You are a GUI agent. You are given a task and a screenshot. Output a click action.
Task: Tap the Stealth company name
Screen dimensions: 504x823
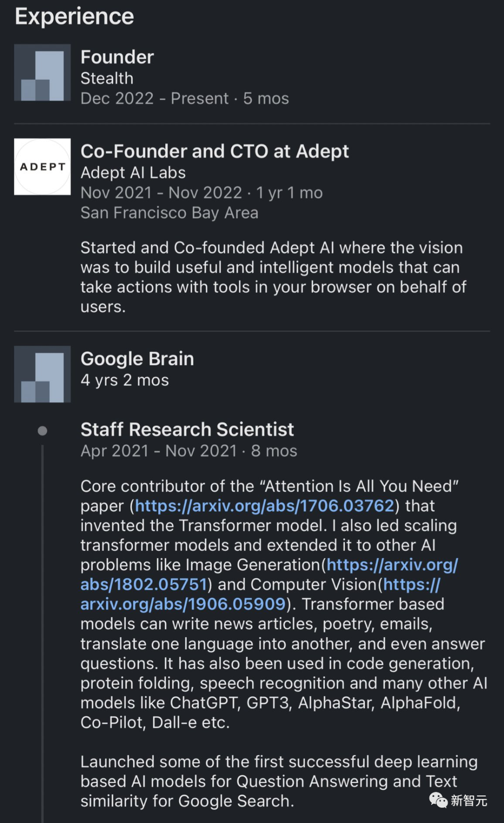107,78
